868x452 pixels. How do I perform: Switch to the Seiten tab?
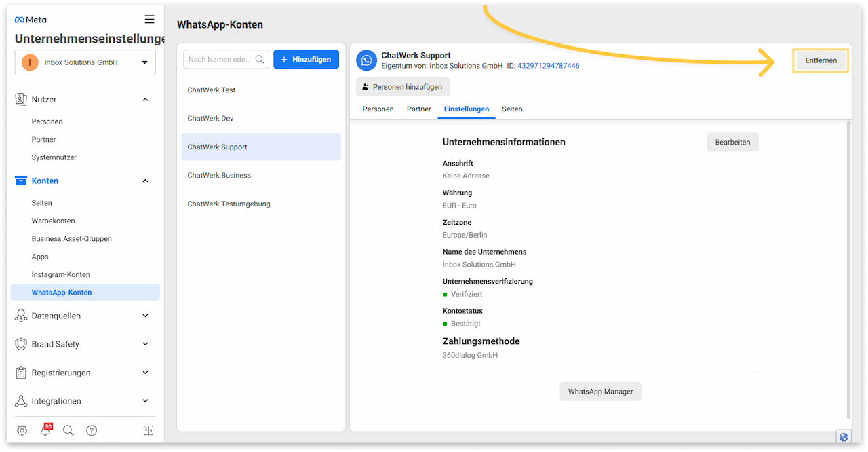[512, 109]
